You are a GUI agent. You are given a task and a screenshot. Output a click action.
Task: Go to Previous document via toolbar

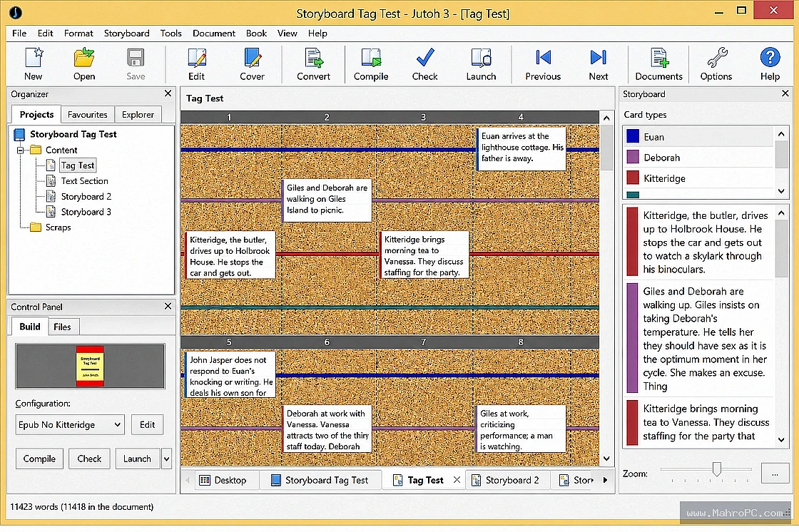(x=543, y=63)
